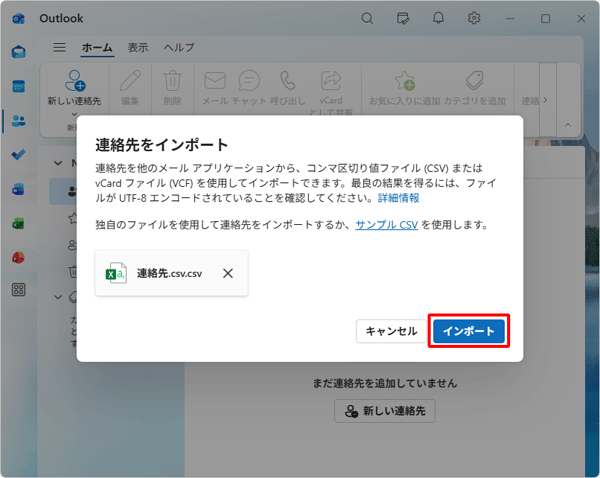Click the メール envelope ribbon button

215,88
